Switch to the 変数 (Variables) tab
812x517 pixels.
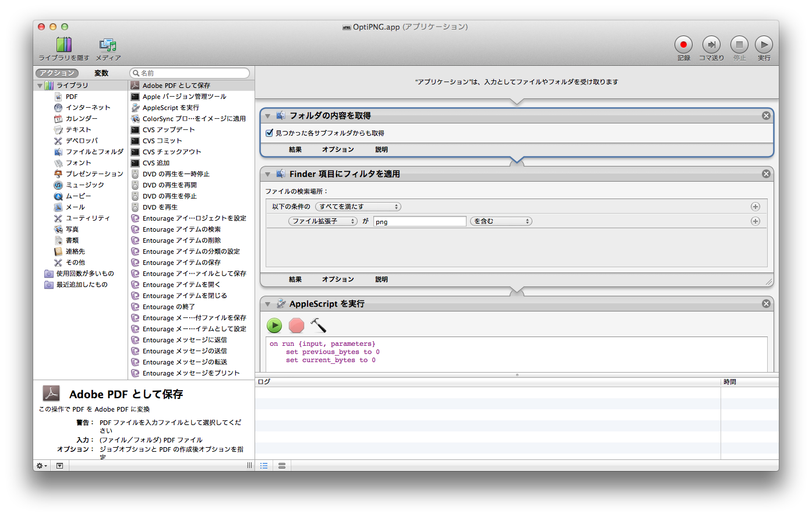[101, 73]
